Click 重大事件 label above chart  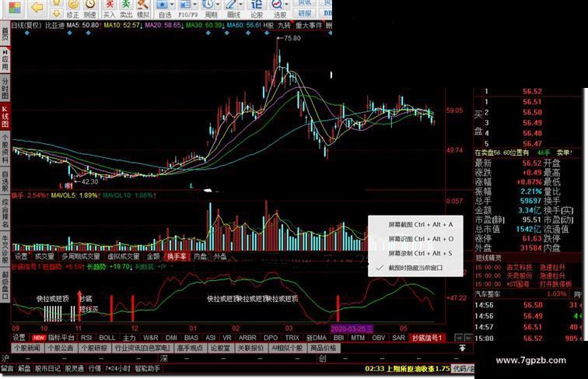(x=309, y=25)
